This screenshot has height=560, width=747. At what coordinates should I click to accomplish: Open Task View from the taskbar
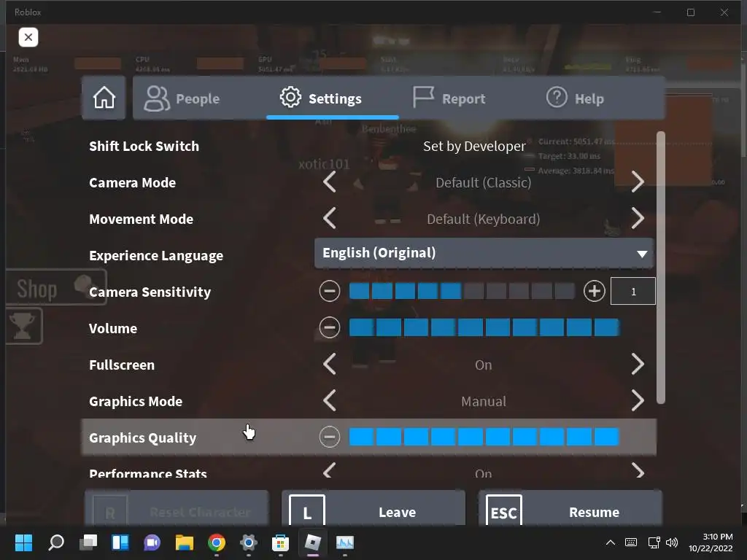click(88, 542)
